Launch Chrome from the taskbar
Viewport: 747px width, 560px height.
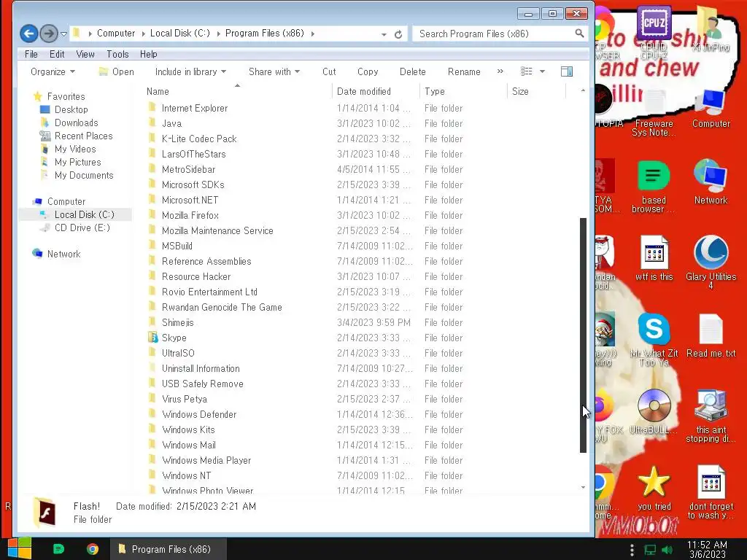93,549
